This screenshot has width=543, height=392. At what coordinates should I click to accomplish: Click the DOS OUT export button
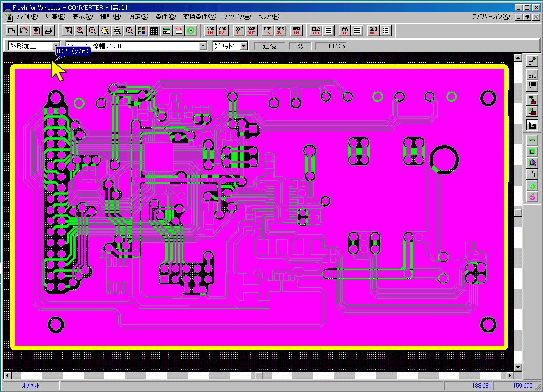coord(280,31)
